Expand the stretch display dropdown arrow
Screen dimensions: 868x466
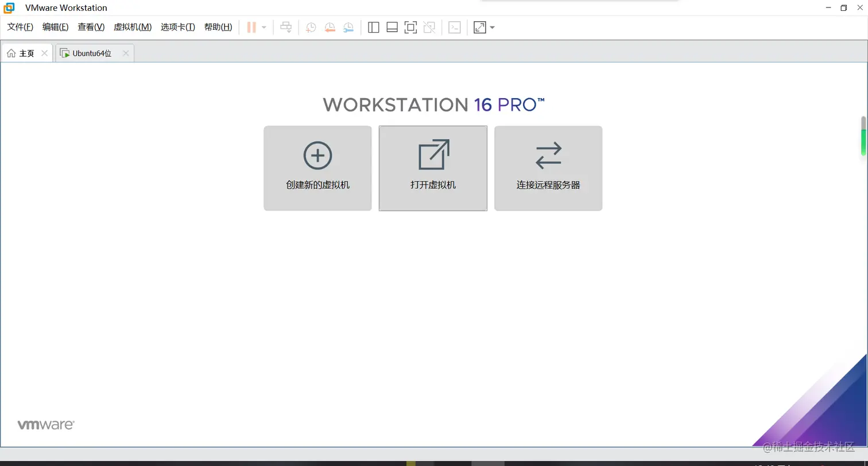(493, 27)
